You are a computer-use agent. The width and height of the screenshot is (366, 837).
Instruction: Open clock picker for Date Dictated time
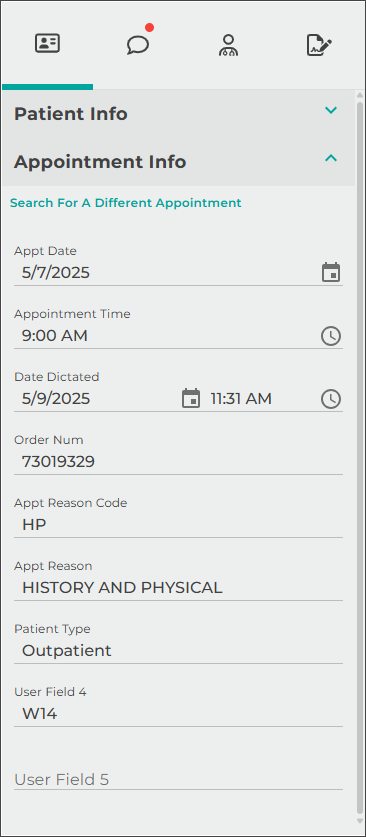pos(331,399)
